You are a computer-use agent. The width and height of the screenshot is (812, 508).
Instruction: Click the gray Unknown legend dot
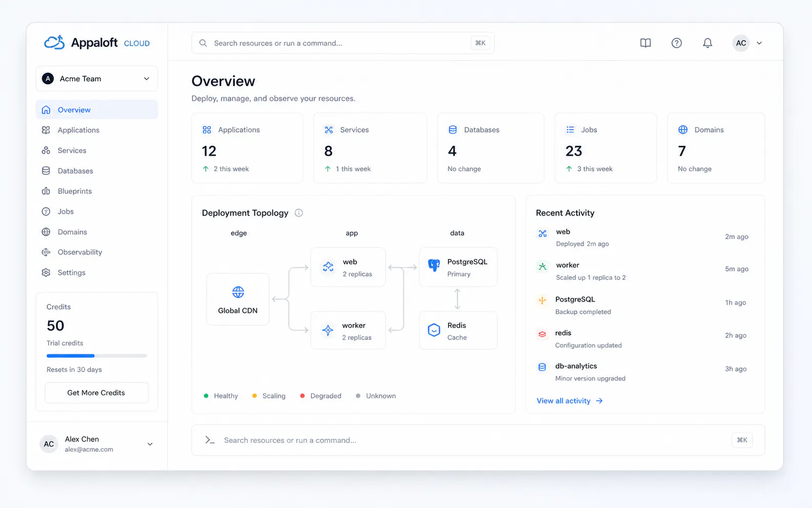pyautogui.click(x=358, y=396)
